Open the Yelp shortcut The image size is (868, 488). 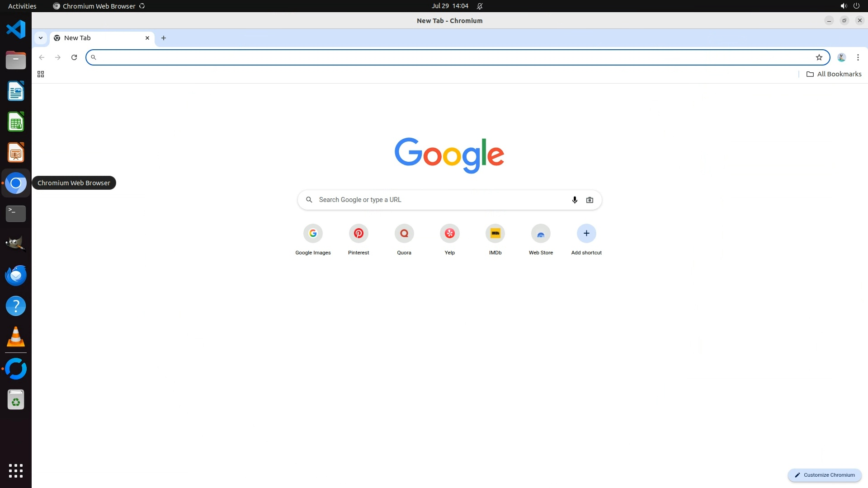[x=449, y=234]
